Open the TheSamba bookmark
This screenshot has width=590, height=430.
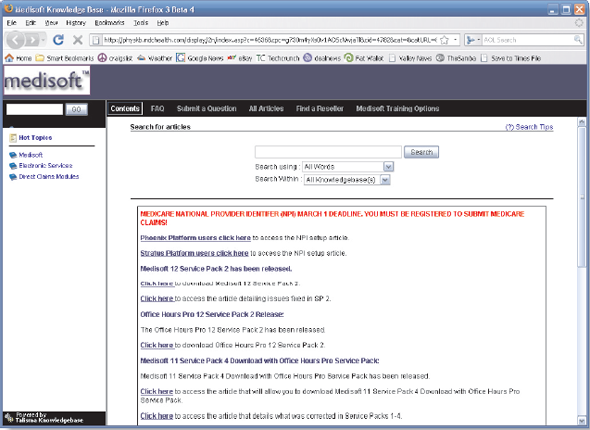(456, 58)
